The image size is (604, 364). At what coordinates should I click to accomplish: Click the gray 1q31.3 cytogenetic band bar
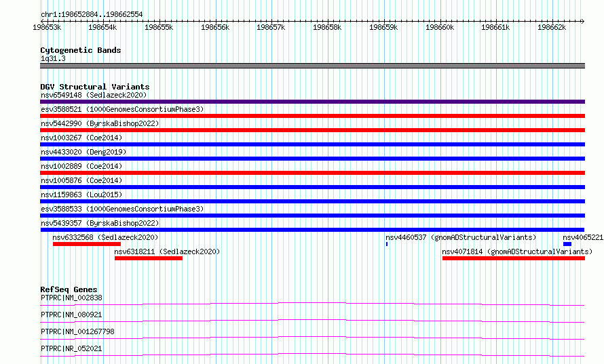point(312,66)
